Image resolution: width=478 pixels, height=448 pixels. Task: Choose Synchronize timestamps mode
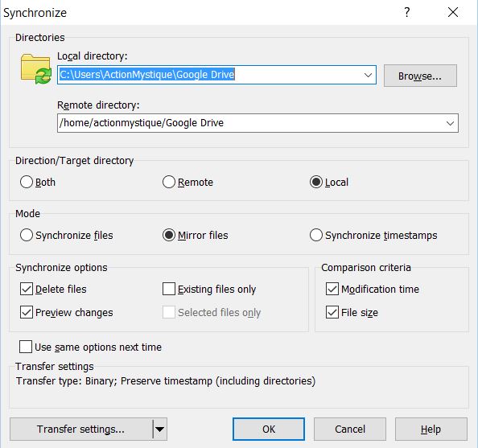(x=315, y=235)
